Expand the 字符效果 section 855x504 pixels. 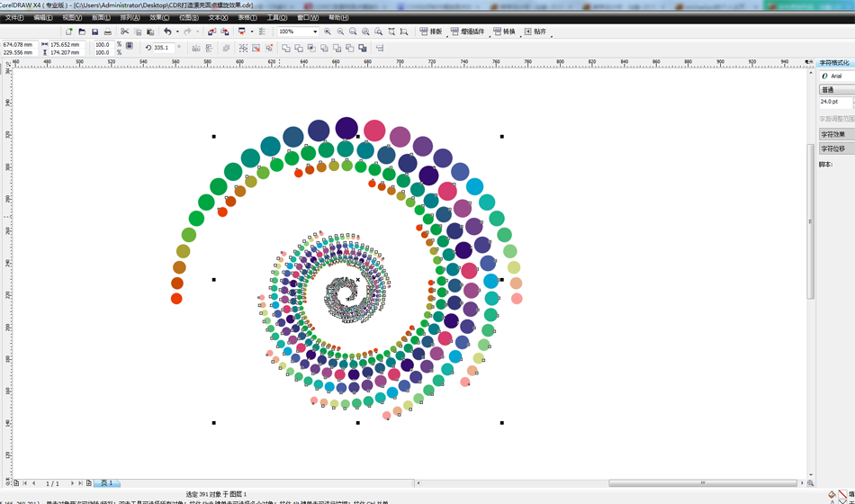(833, 134)
